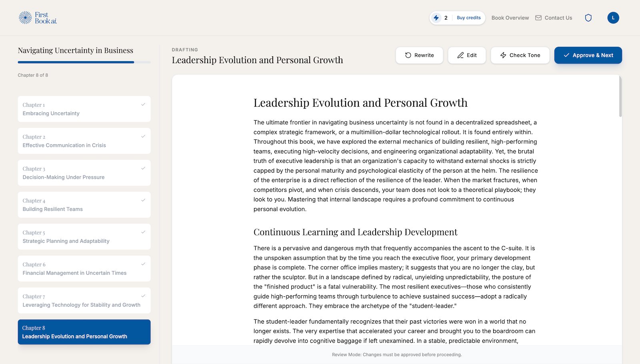Click the Chapter 4 completion checkmark
Viewport: 640px width, 364px height.
point(143,200)
